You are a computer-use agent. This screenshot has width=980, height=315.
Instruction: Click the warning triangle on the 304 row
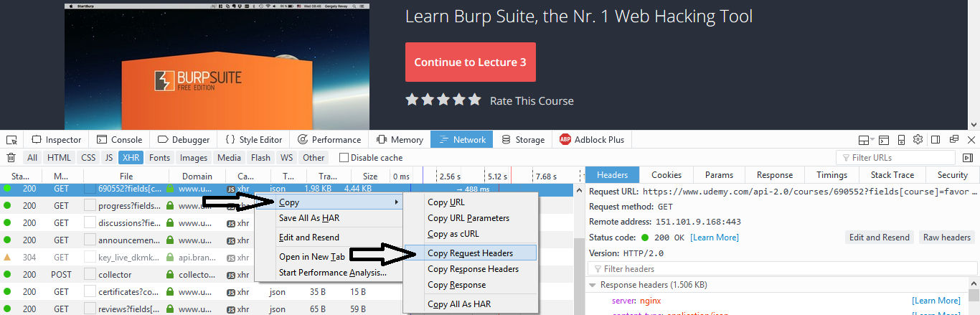(x=7, y=257)
